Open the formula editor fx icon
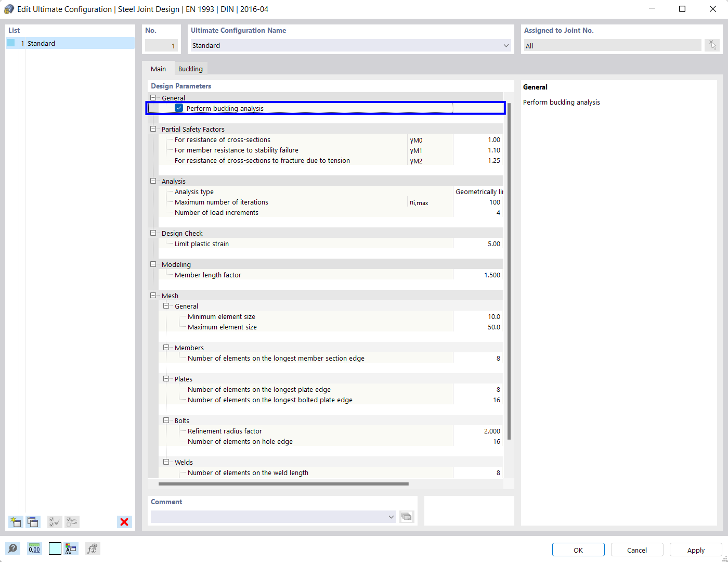The height and width of the screenshot is (562, 728). [x=92, y=548]
